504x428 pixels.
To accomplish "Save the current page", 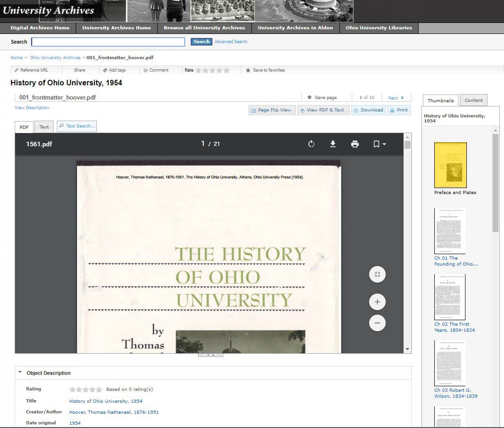I will (x=322, y=97).
